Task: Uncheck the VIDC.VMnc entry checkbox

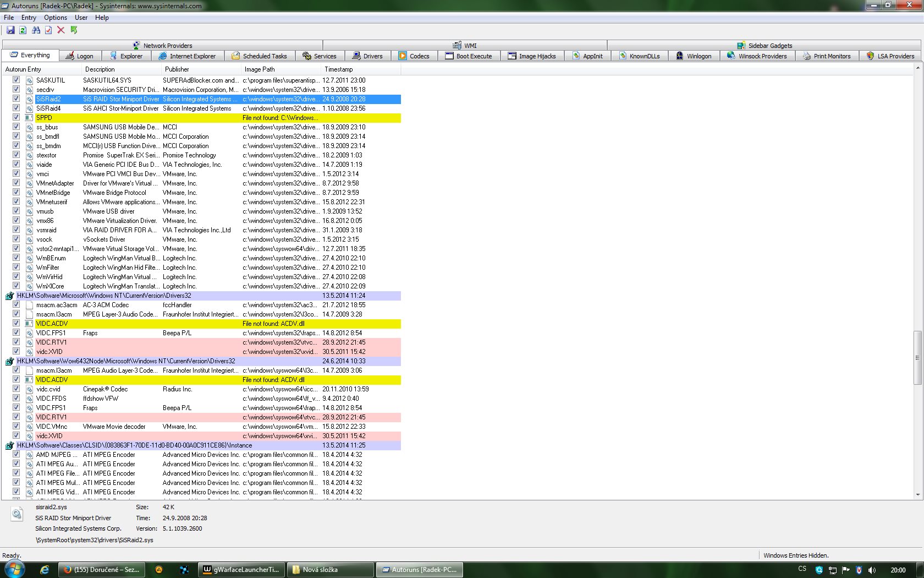Action: (x=16, y=426)
